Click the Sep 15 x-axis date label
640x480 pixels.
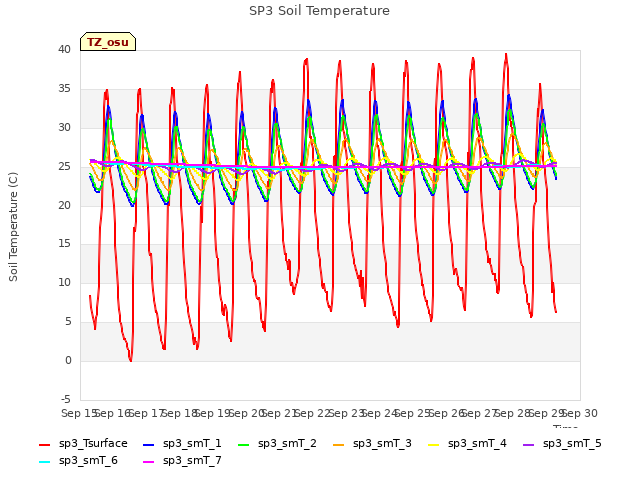tap(78, 413)
